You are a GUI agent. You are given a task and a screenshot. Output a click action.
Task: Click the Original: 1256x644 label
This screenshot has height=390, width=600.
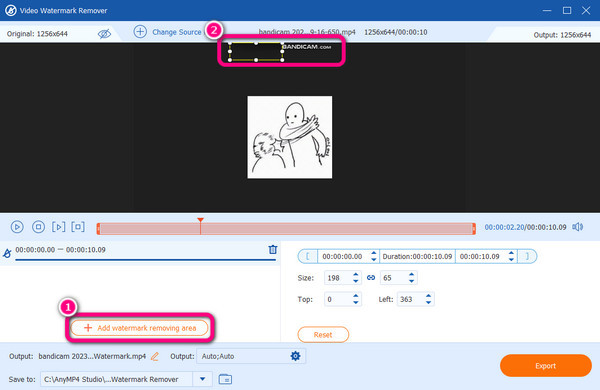(37, 34)
